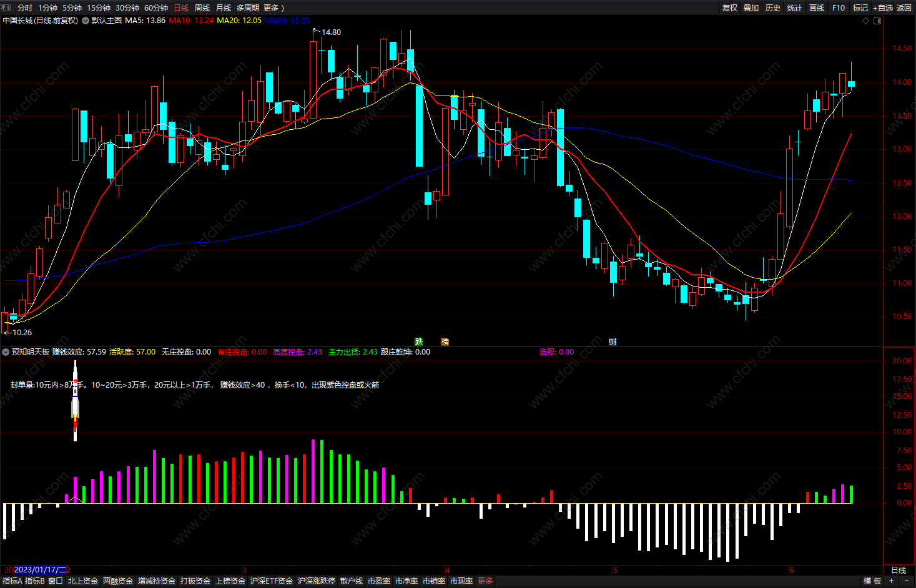Click the 中国长城 stock title
The height and width of the screenshot is (588, 916).
41,21
